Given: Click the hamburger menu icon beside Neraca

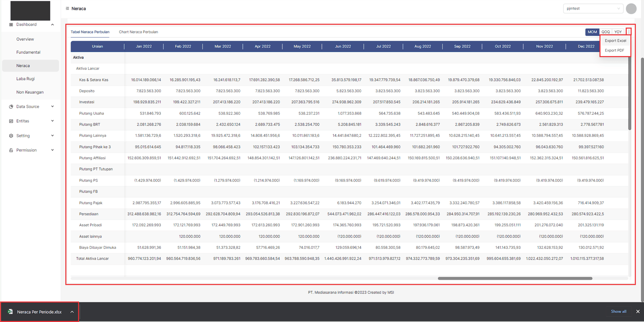Looking at the screenshot, I should [67, 9].
